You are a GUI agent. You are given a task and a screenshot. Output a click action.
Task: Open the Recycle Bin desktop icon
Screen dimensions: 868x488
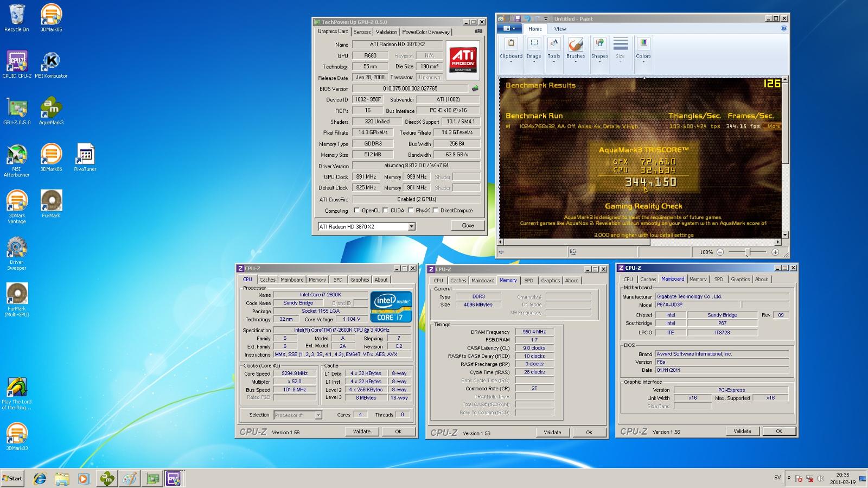click(x=17, y=18)
